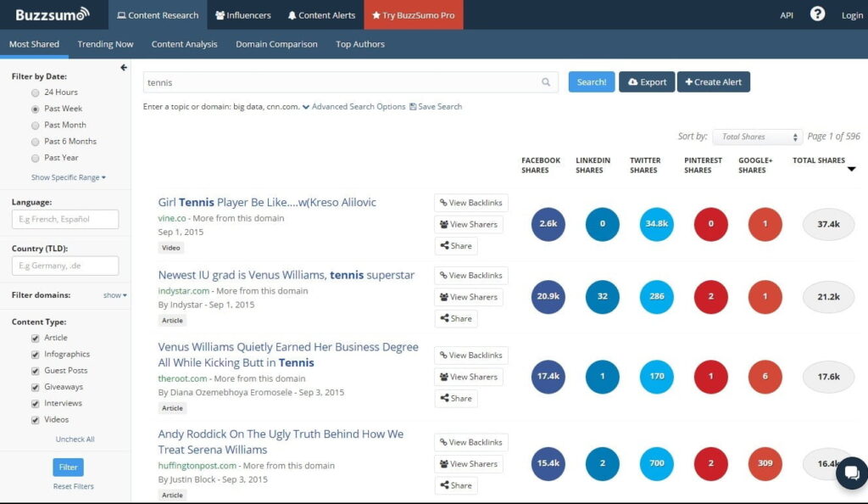Uncheck the Interviews content type
Viewport: 868px width, 504px height.
click(36, 403)
